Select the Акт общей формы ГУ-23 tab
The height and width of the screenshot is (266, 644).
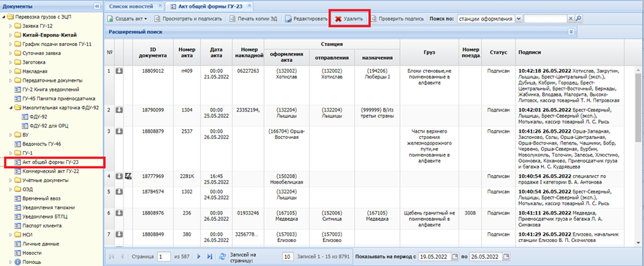208,6
